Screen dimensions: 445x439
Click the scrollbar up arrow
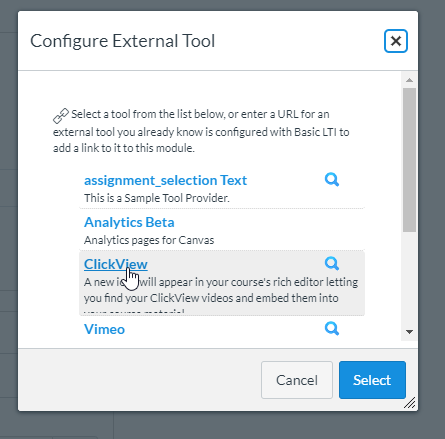click(409, 80)
